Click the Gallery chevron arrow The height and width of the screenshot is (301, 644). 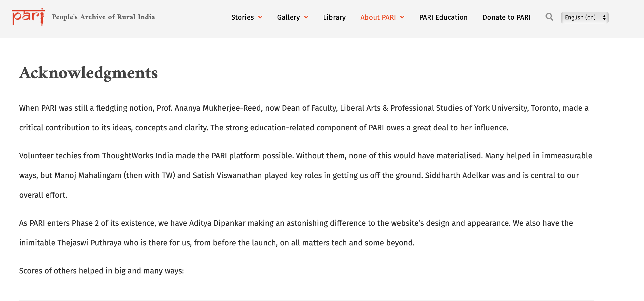point(306,17)
